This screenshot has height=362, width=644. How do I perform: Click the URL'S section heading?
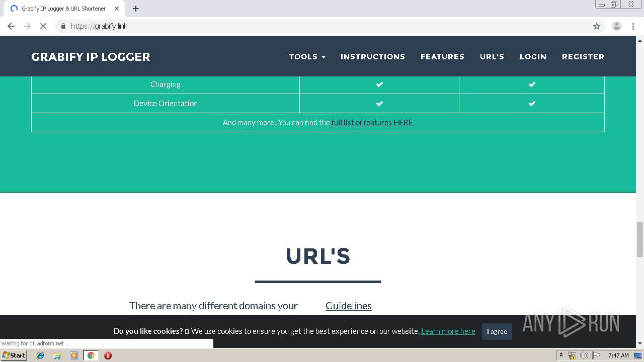[x=318, y=256]
